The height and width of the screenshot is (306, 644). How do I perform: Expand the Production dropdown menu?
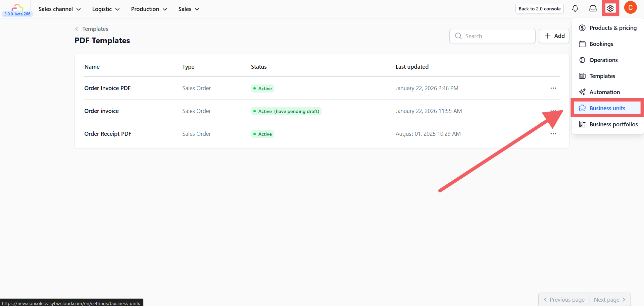pyautogui.click(x=149, y=9)
